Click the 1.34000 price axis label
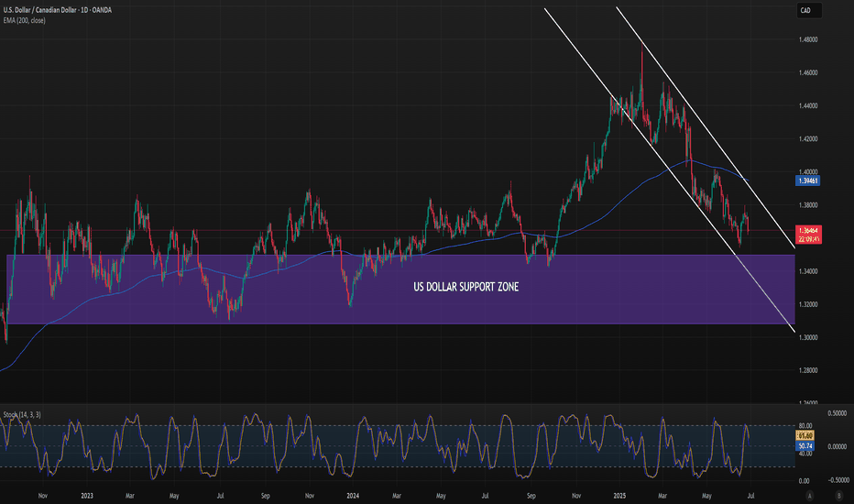854x504 pixels. click(808, 271)
